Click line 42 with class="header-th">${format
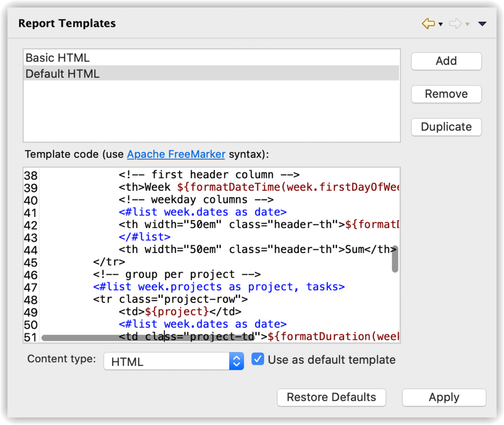The width and height of the screenshot is (504, 425). tap(259, 224)
